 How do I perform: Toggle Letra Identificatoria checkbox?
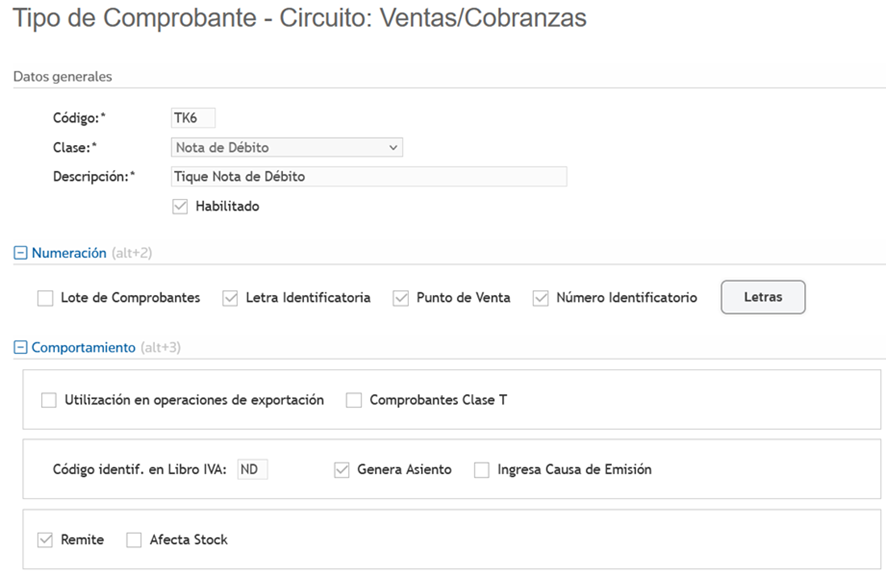click(x=230, y=298)
